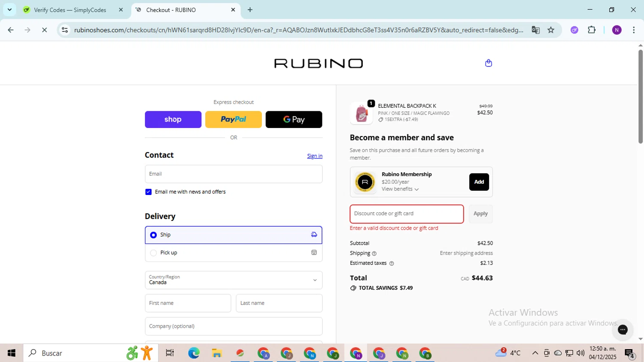Click the page vertical scrollbar
Viewport: 644px width, 362px height.
pos(640,97)
